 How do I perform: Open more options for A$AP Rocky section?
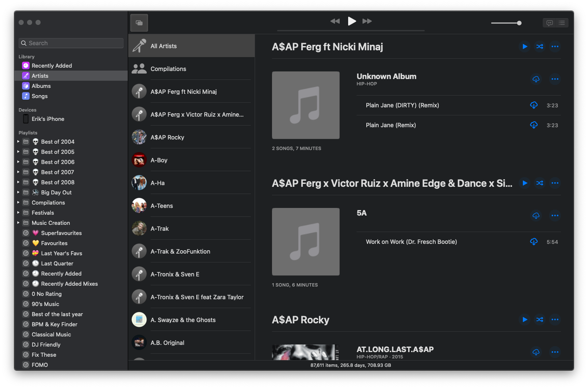tap(555, 320)
